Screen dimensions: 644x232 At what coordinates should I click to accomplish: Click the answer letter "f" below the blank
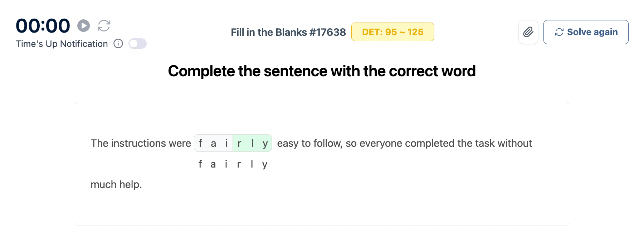pyautogui.click(x=200, y=164)
